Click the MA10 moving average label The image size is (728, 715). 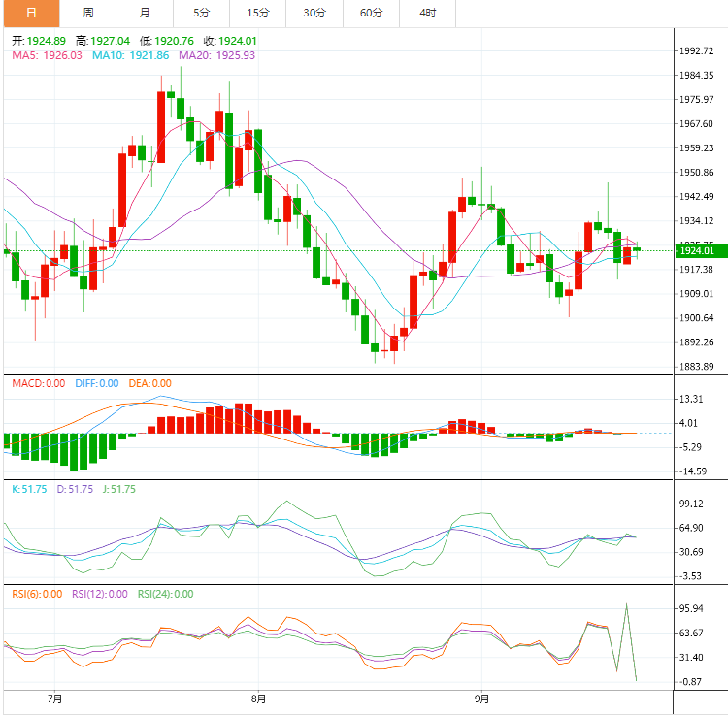pyautogui.click(x=130, y=55)
